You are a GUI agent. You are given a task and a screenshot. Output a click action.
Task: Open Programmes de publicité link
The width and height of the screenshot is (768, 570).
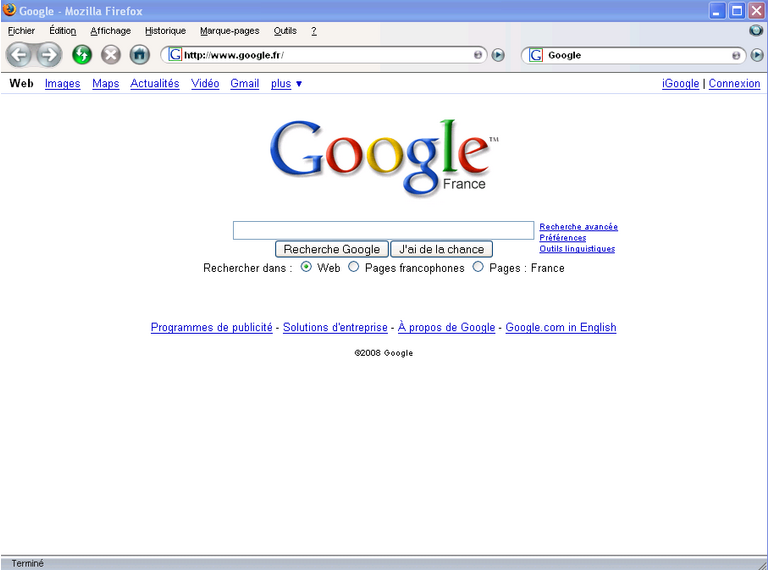point(212,327)
